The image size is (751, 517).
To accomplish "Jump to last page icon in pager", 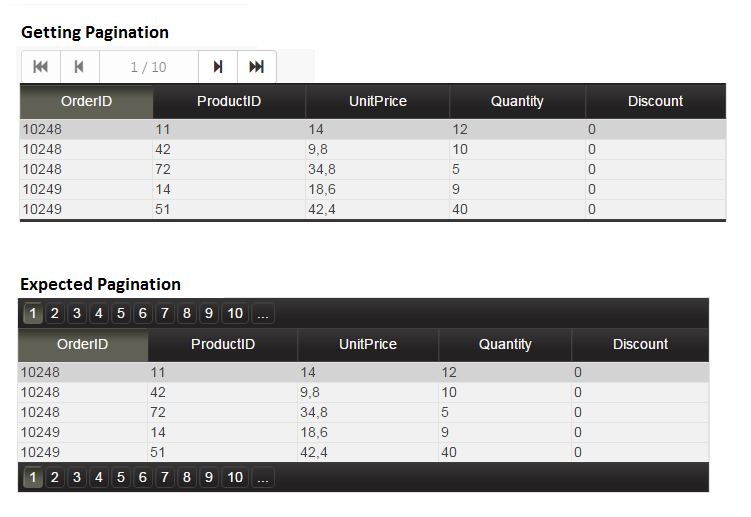I will point(257,67).
